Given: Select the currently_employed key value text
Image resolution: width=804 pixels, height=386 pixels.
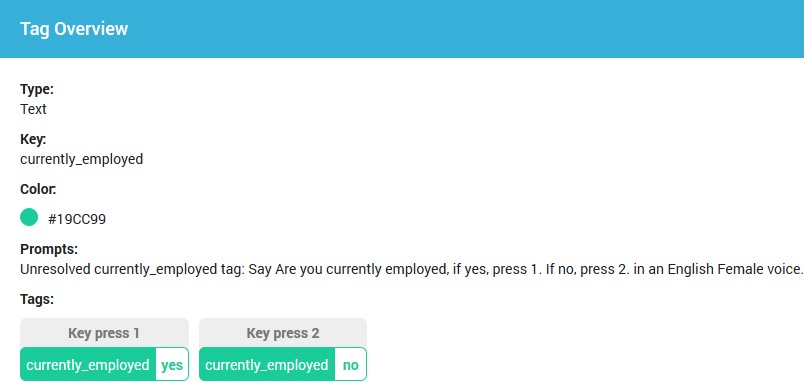Looking at the screenshot, I should coord(82,159).
